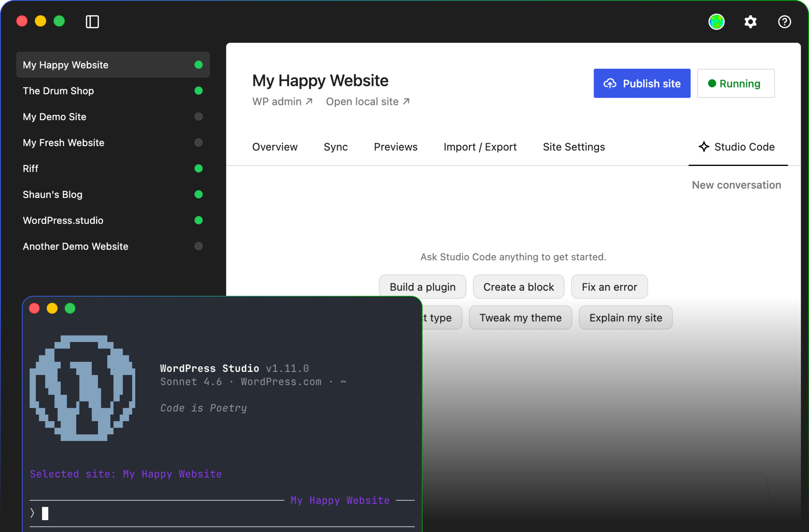Click the 'Sonnet 4.6' model text
This screenshot has width=809, height=532.
[x=191, y=382]
